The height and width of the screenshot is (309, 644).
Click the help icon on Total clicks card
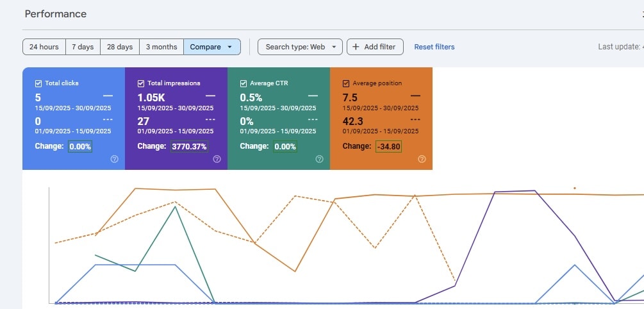[114, 159]
